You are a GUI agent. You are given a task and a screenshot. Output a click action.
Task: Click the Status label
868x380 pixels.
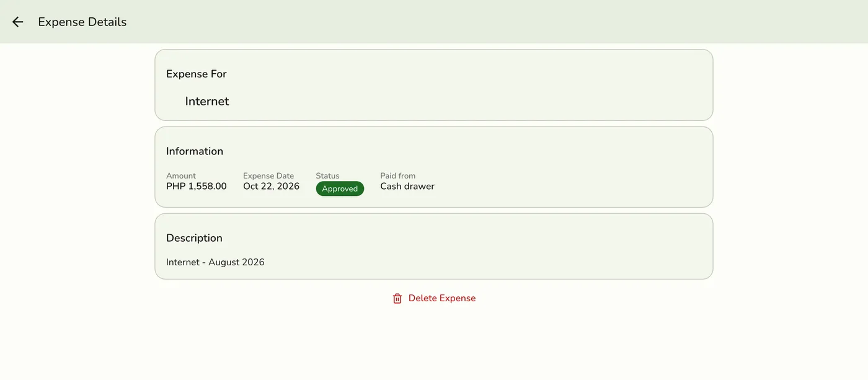(327, 176)
